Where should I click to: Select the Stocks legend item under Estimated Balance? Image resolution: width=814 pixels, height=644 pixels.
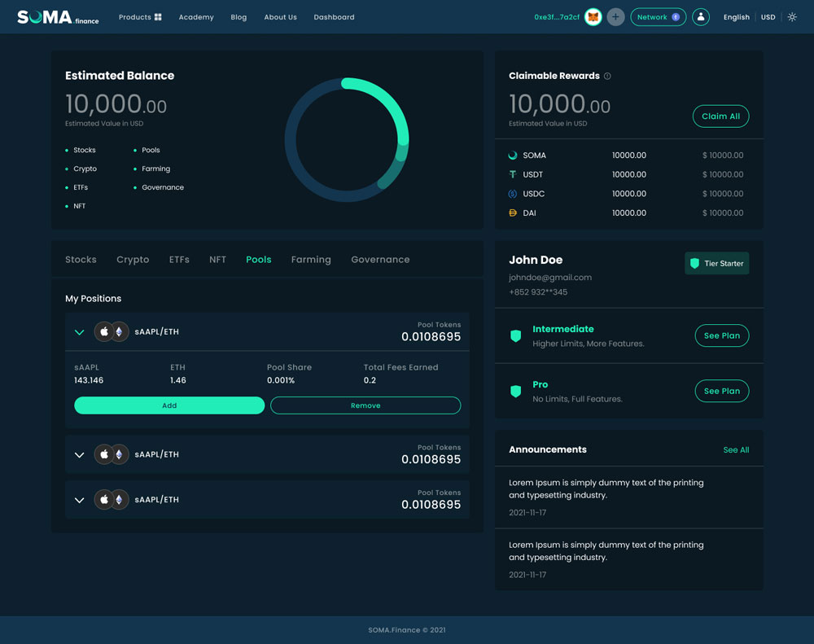point(81,150)
